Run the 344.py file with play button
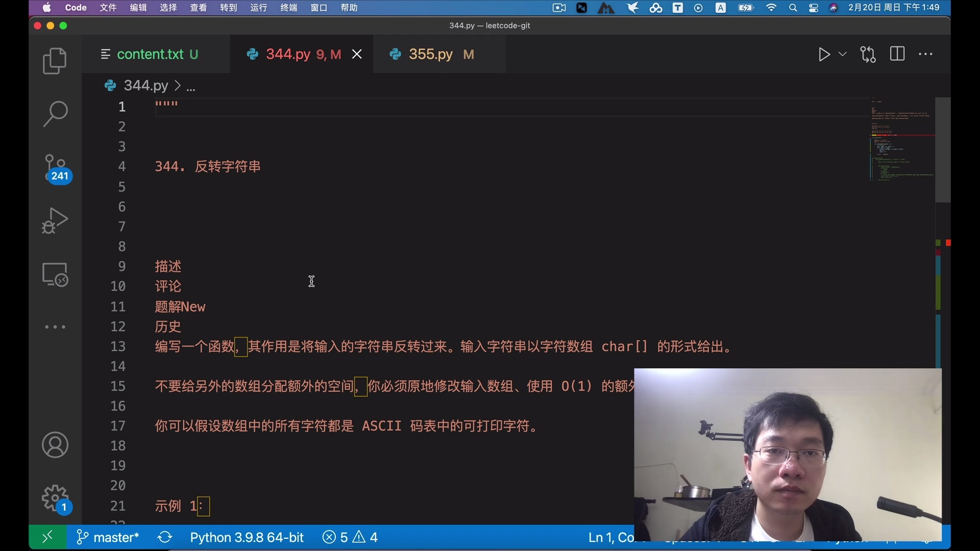 point(824,55)
